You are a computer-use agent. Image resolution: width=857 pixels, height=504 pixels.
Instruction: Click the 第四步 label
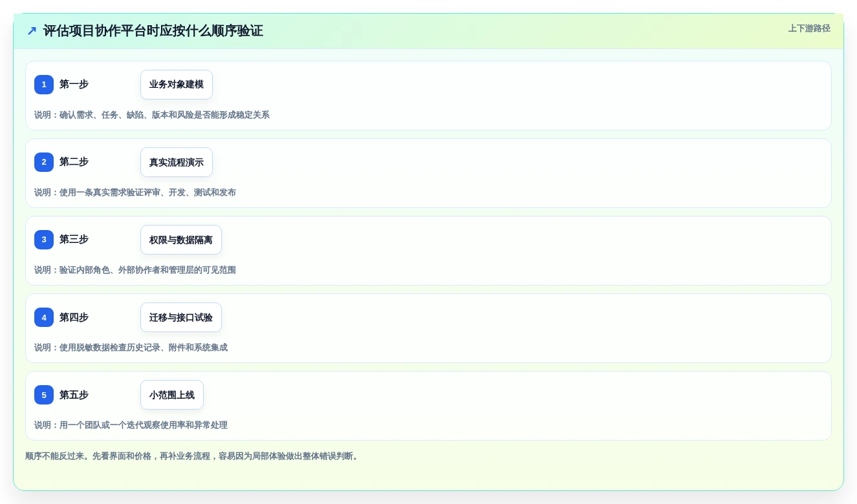(74, 317)
